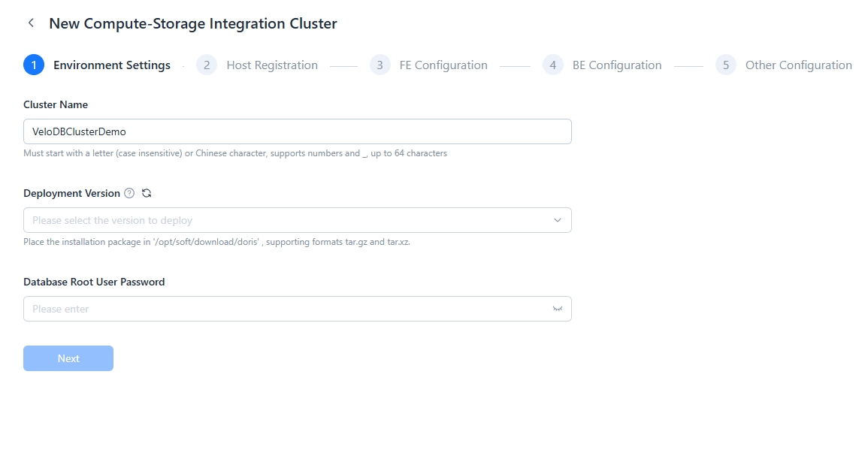
Task: Click the Next button
Action: [68, 358]
